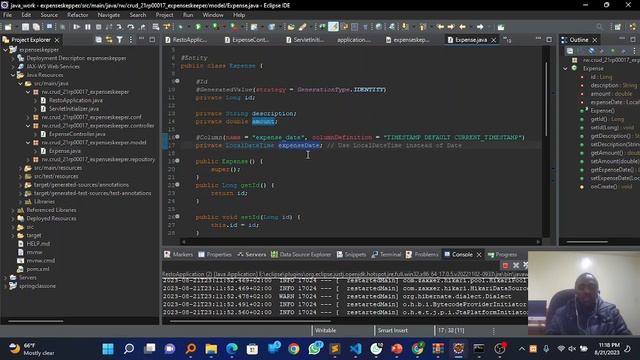Screen dimensions: 640x360
Task: Toggle code folding marker at line 9
Action: coord(177,81)
